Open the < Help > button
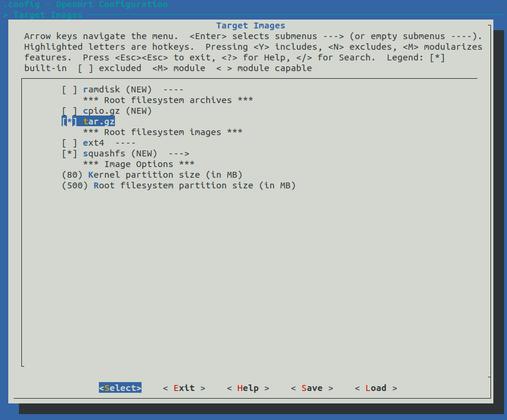Viewport: 507px width, 420px height. (248, 388)
